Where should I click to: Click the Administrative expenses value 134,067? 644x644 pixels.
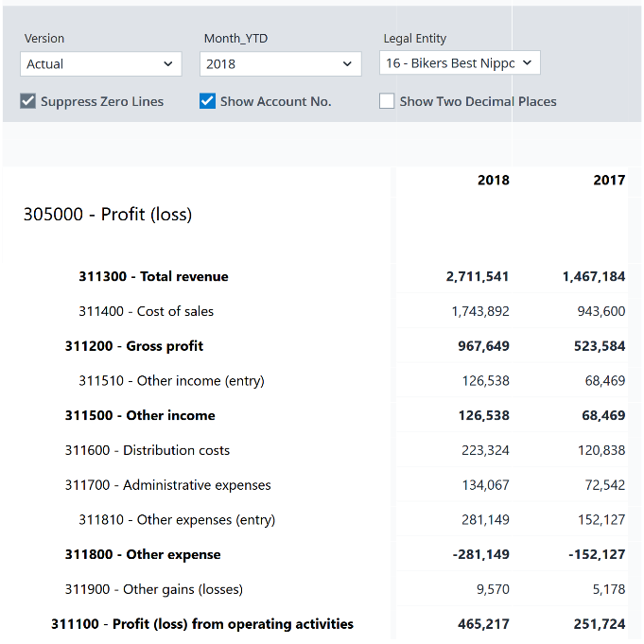[485, 485]
